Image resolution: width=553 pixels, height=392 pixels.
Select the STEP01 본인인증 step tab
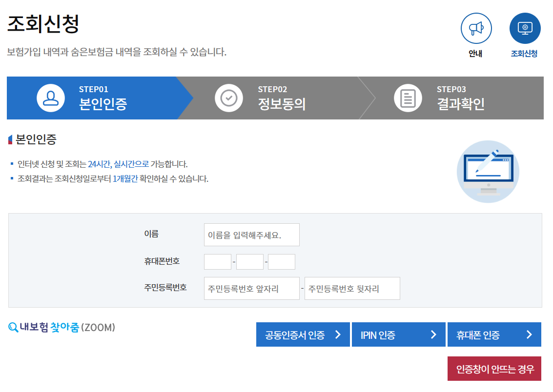tap(100, 98)
